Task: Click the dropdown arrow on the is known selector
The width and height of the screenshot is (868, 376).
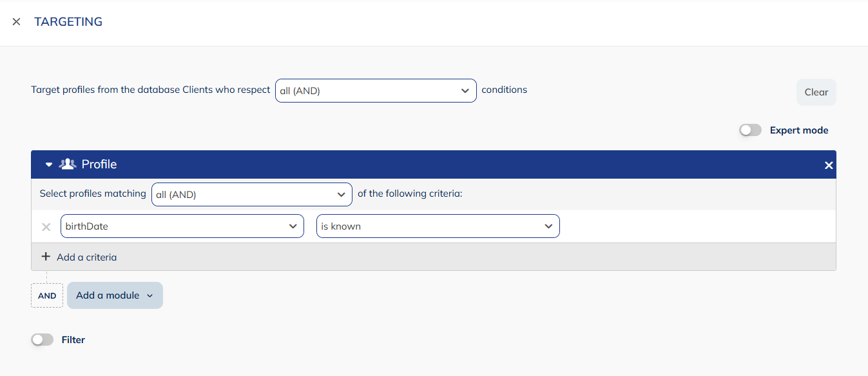Action: pyautogui.click(x=548, y=226)
